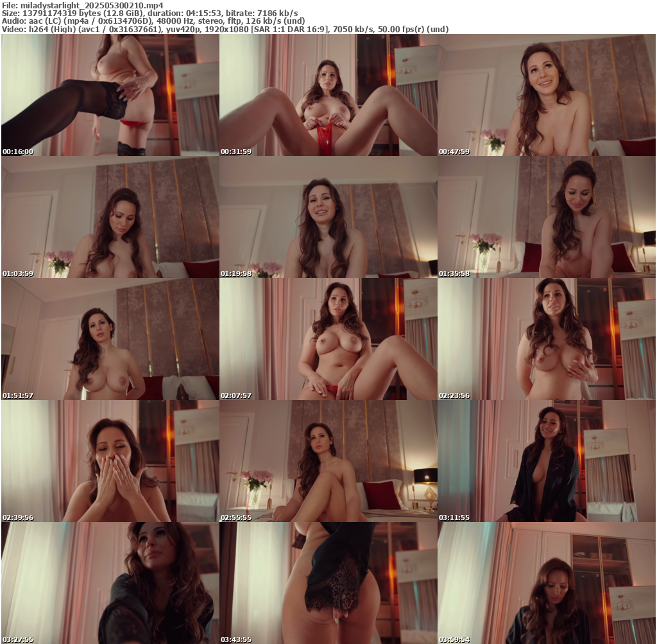The height and width of the screenshot is (644, 657).
Task: Pick the thumbnail stamped 02:23:56
Action: [547, 339]
